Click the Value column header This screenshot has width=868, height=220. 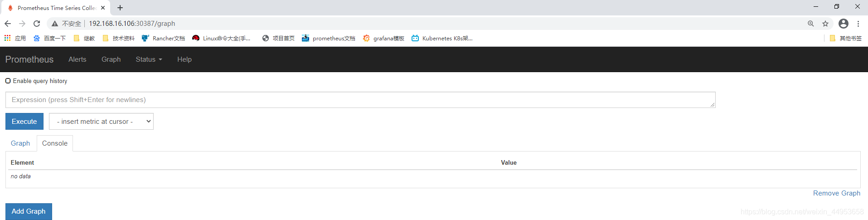(x=509, y=162)
